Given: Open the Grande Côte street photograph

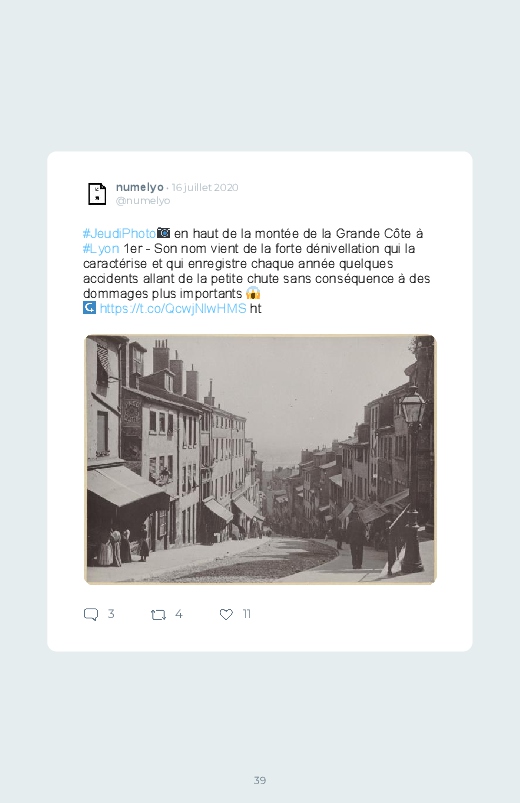Looking at the screenshot, I should tap(260, 459).
